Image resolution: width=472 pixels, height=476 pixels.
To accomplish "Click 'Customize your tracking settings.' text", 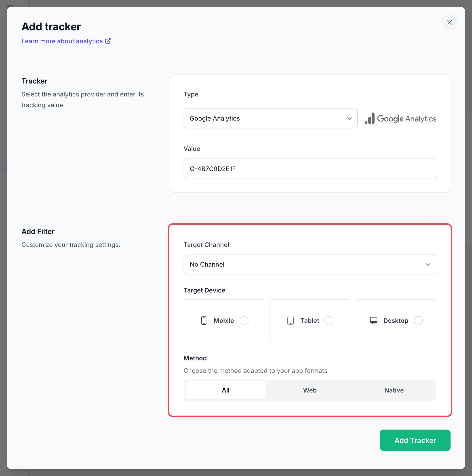I will pos(71,245).
